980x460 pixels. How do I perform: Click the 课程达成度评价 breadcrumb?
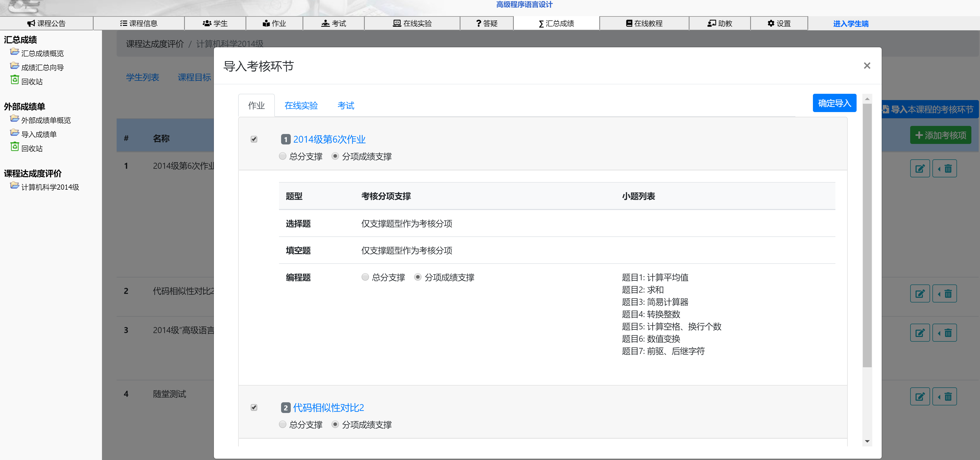[x=155, y=44]
